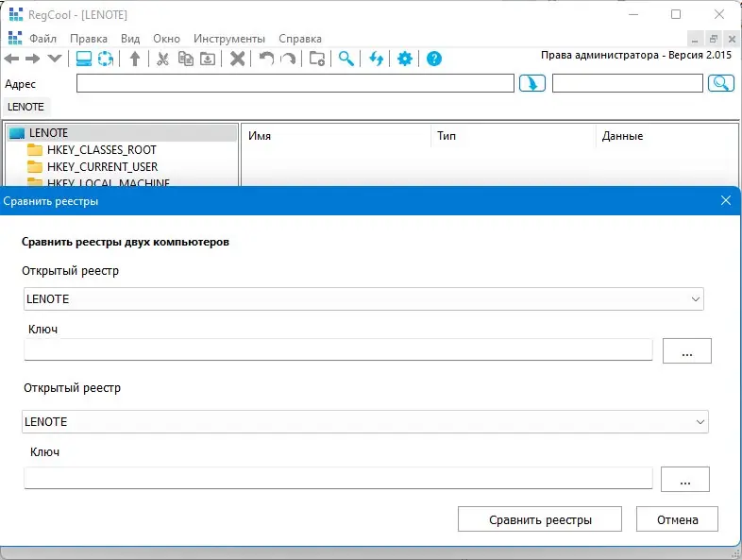Click the RegCool application icon in menu bar
The height and width of the screenshot is (560, 742).
pyautogui.click(x=15, y=39)
